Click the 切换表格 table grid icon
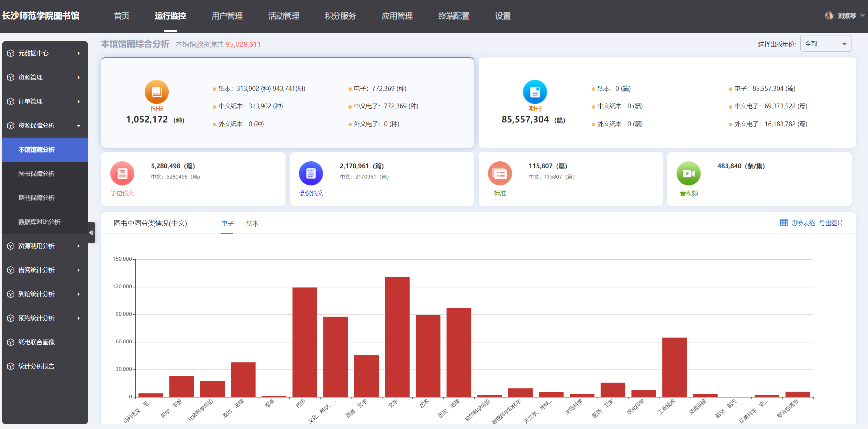This screenshot has height=429, width=868. point(784,223)
